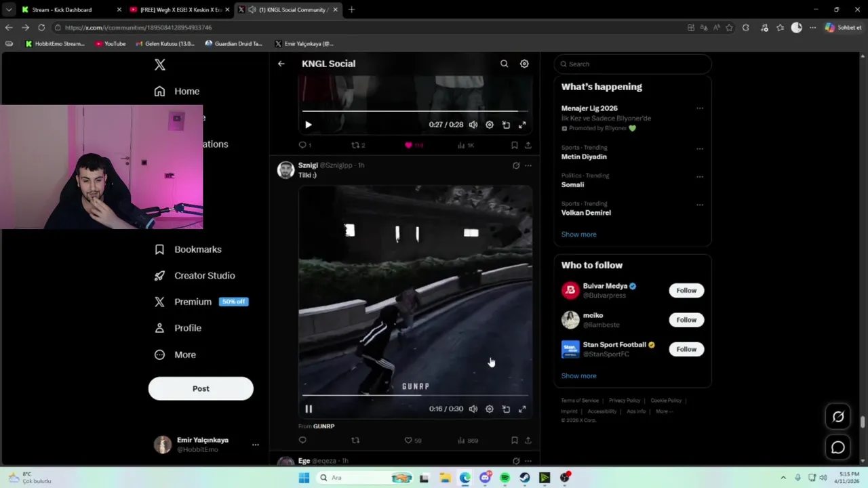The height and width of the screenshot is (488, 868).
Task: Open options for Volkan Demirel trend
Action: [700, 205]
